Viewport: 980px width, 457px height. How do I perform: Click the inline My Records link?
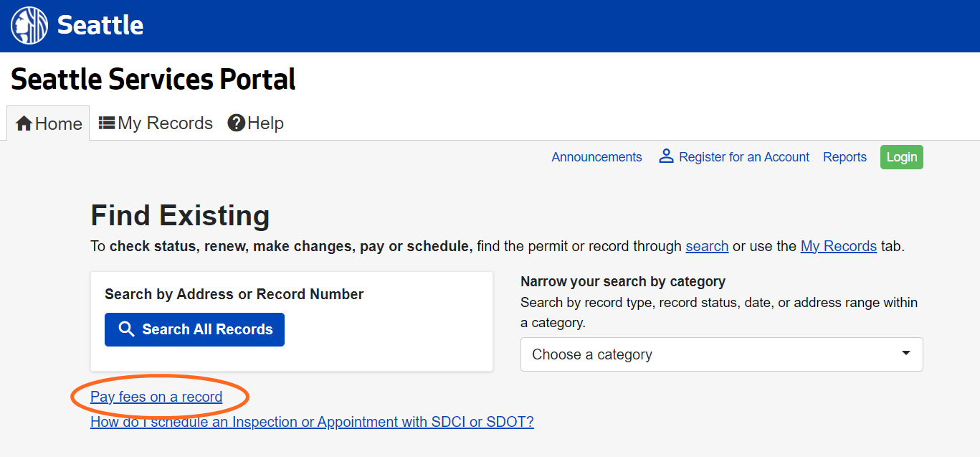pyautogui.click(x=838, y=246)
